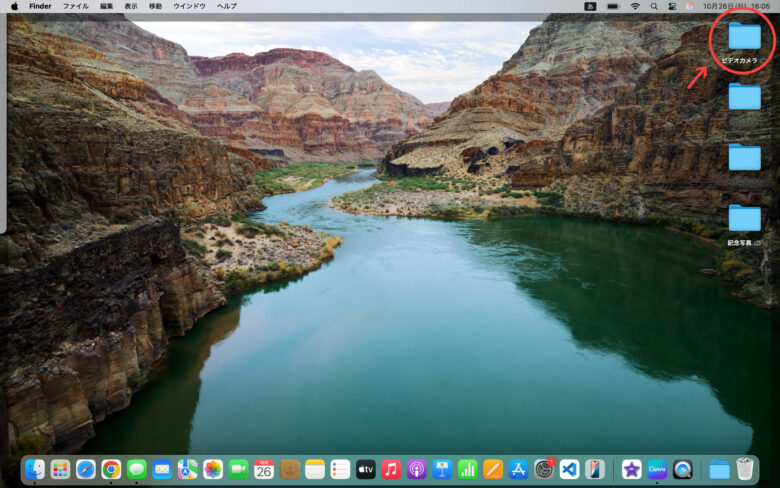Launch Google Chrome from the Dock
This screenshot has height=488, width=780.
click(x=111, y=469)
